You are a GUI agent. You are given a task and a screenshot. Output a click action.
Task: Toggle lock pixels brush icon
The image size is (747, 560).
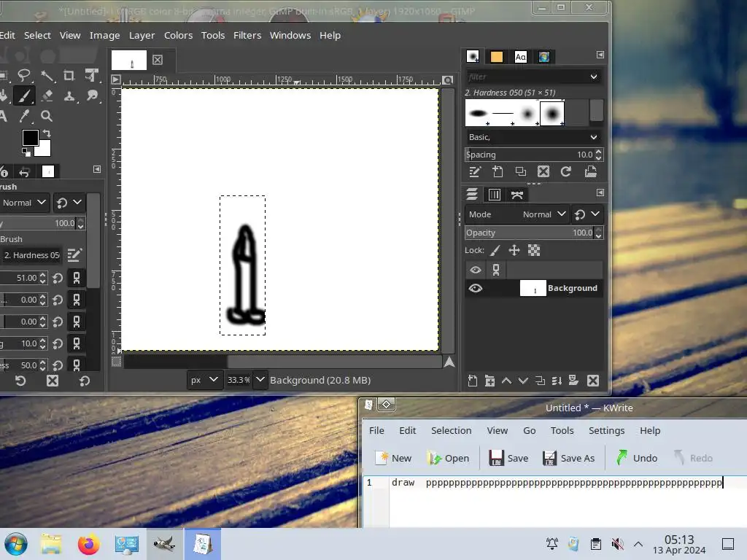click(x=495, y=250)
